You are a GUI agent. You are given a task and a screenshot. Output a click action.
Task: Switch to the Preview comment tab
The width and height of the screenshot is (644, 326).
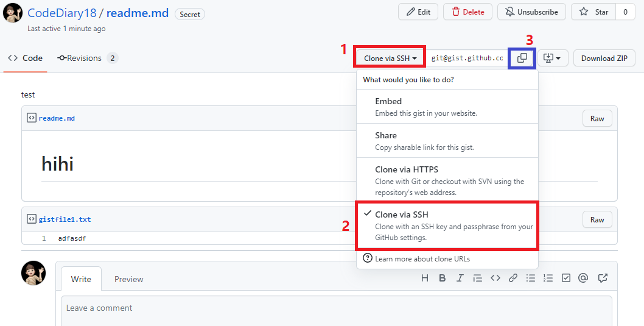128,279
